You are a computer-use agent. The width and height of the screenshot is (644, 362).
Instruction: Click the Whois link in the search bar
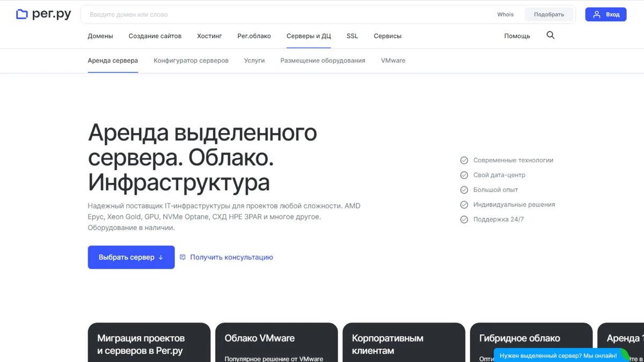[x=505, y=14]
